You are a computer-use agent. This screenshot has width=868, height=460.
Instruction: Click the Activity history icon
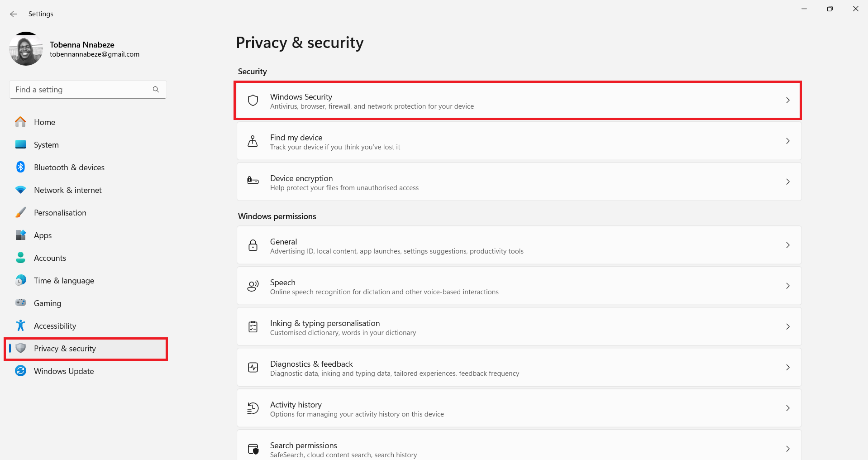tap(253, 408)
